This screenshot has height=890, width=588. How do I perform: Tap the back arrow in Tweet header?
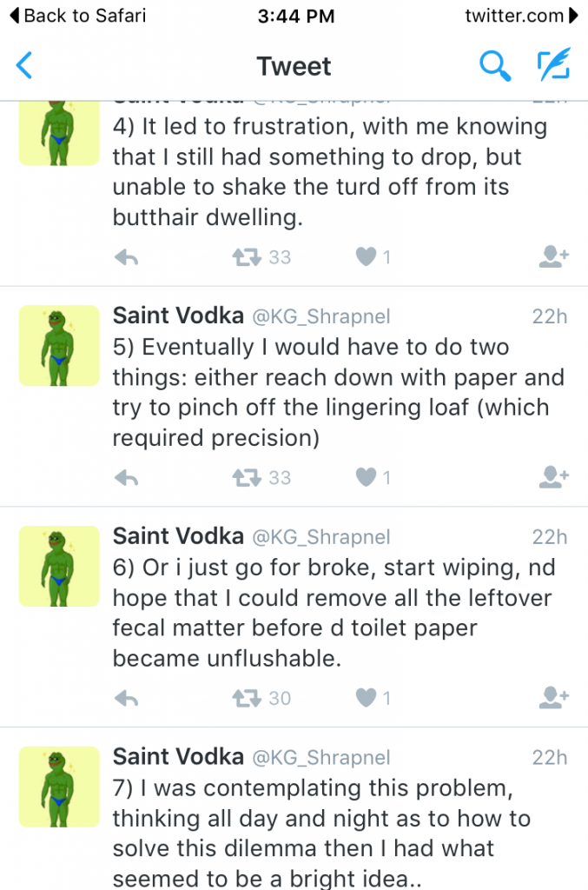click(x=25, y=66)
